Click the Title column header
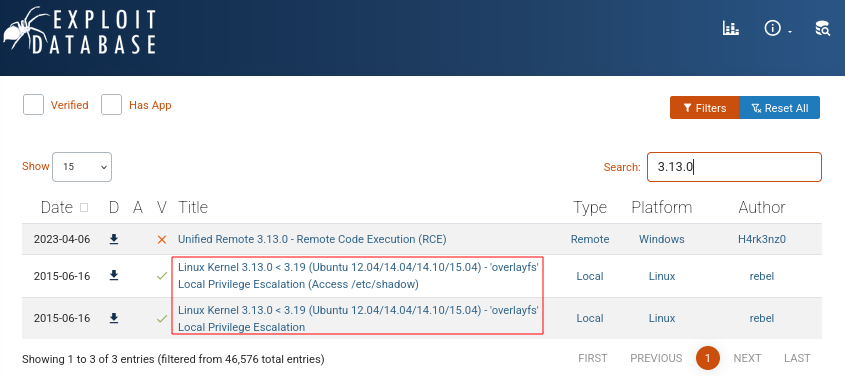Viewport: 845px width, 376px height. point(193,207)
